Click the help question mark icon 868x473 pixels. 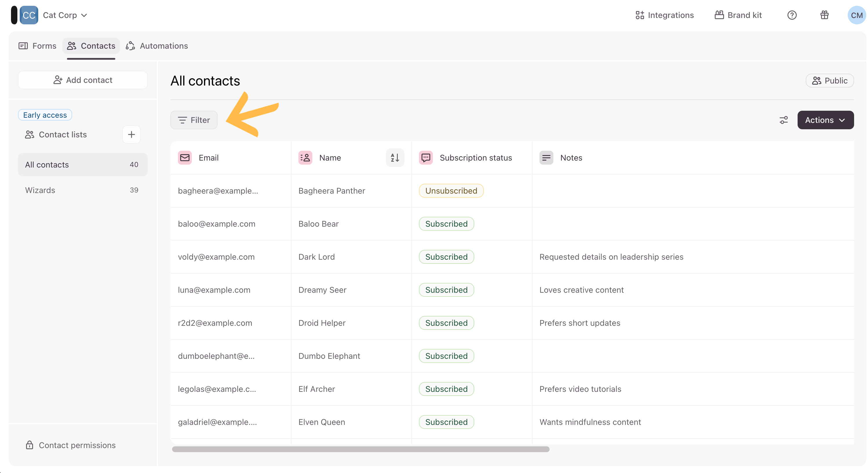click(792, 15)
